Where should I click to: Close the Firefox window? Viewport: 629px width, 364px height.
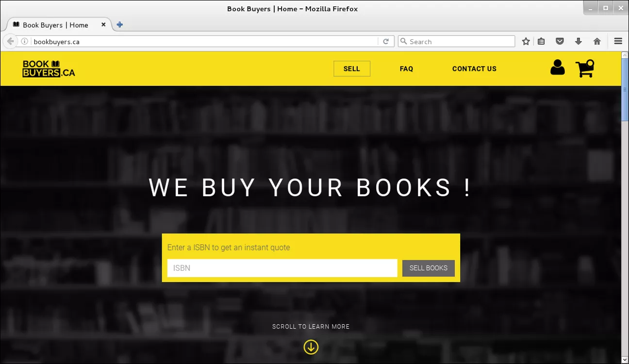pyautogui.click(x=621, y=8)
